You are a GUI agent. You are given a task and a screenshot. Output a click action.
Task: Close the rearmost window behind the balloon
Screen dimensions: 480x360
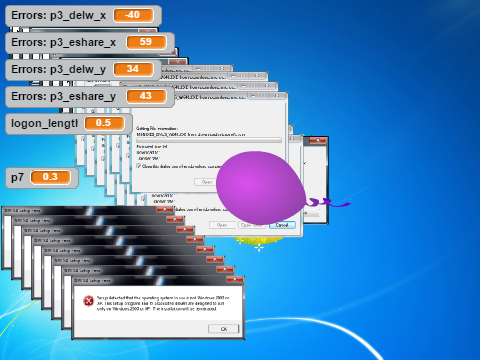[318, 141]
